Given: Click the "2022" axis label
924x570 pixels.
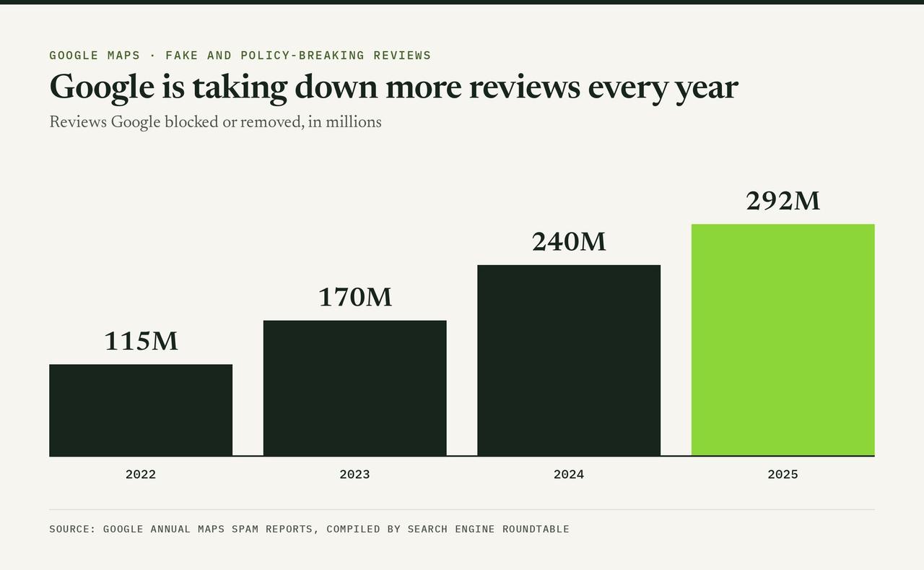Looking at the screenshot, I should pos(141,475).
